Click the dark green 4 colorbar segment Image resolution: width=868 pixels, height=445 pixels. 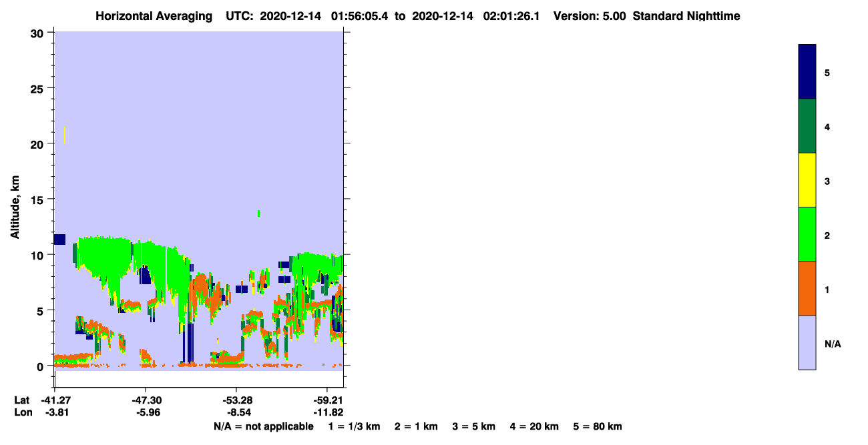tap(807, 126)
